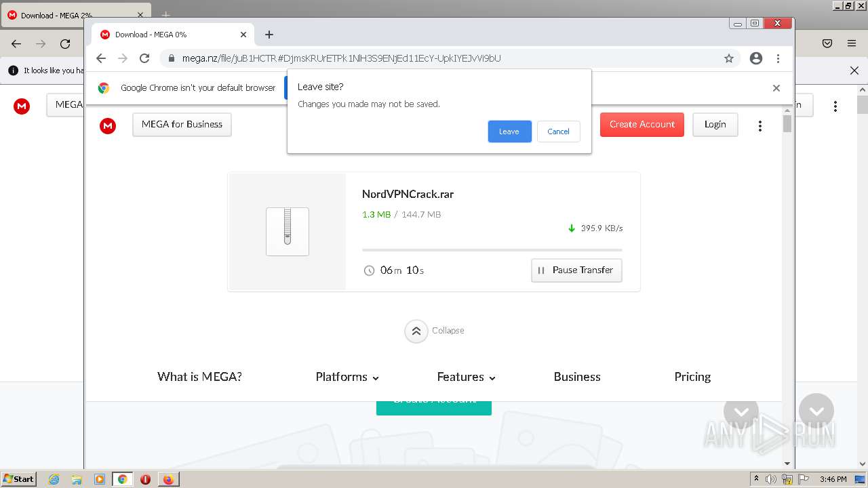Open Internet Explorer from the taskbar
This screenshot has height=488, width=868.
(54, 479)
